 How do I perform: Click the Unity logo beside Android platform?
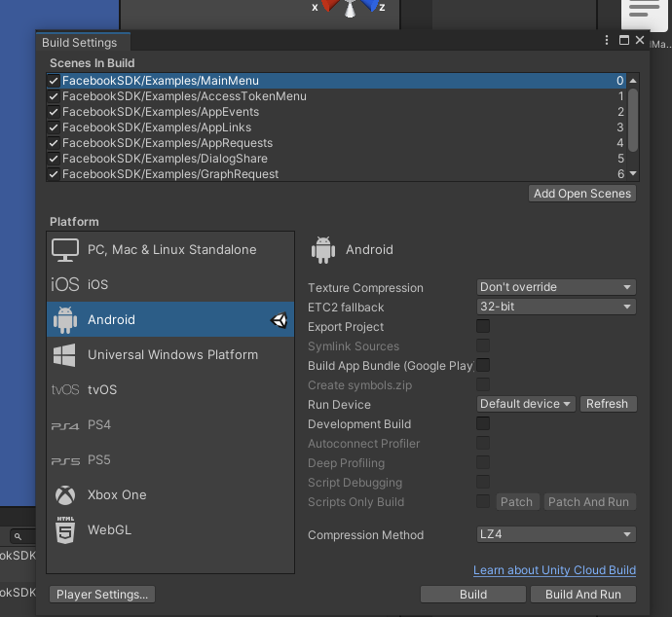[279, 320]
